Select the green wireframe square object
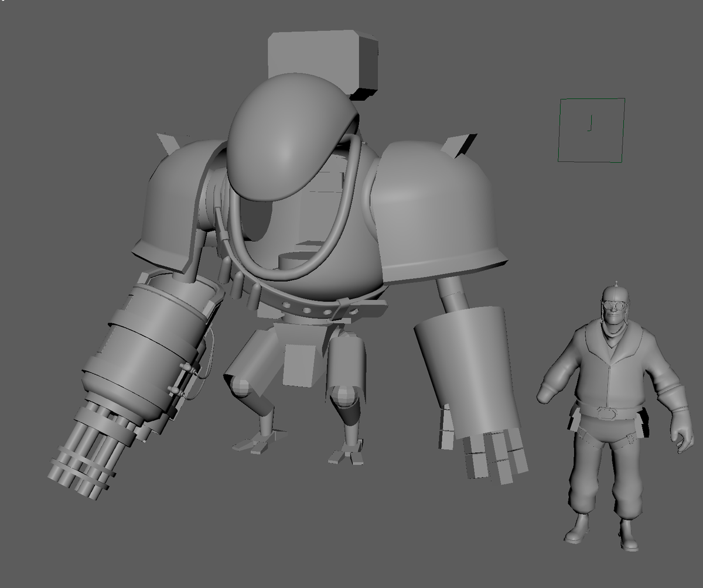 pyautogui.click(x=592, y=130)
